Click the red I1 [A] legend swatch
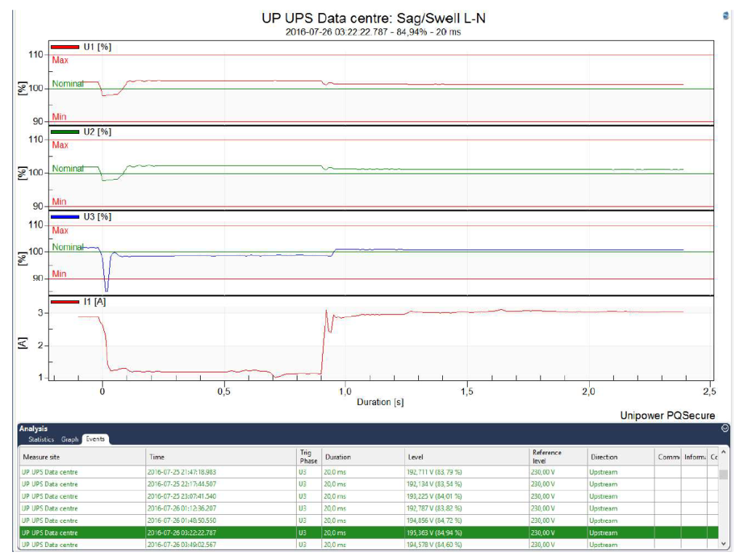The width and height of the screenshot is (744, 560). click(65, 302)
